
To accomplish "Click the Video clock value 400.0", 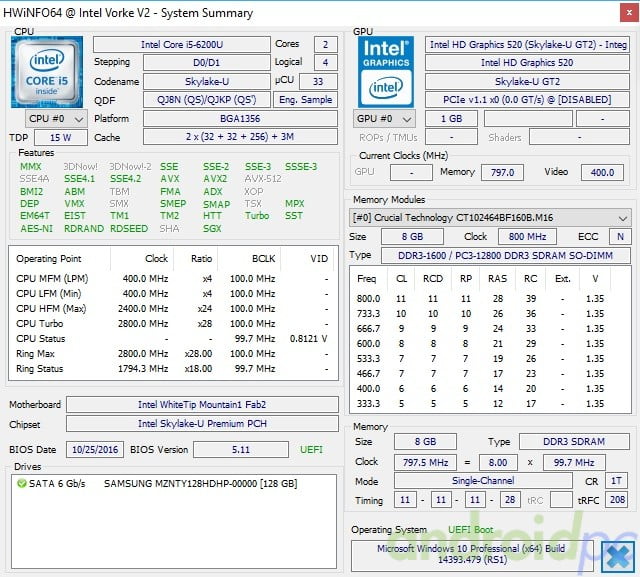I will (602, 173).
